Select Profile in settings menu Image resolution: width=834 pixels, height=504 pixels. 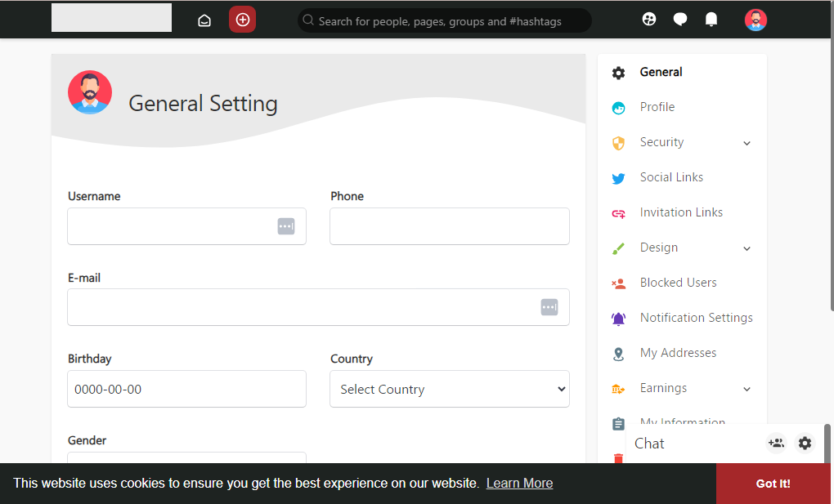coord(657,107)
